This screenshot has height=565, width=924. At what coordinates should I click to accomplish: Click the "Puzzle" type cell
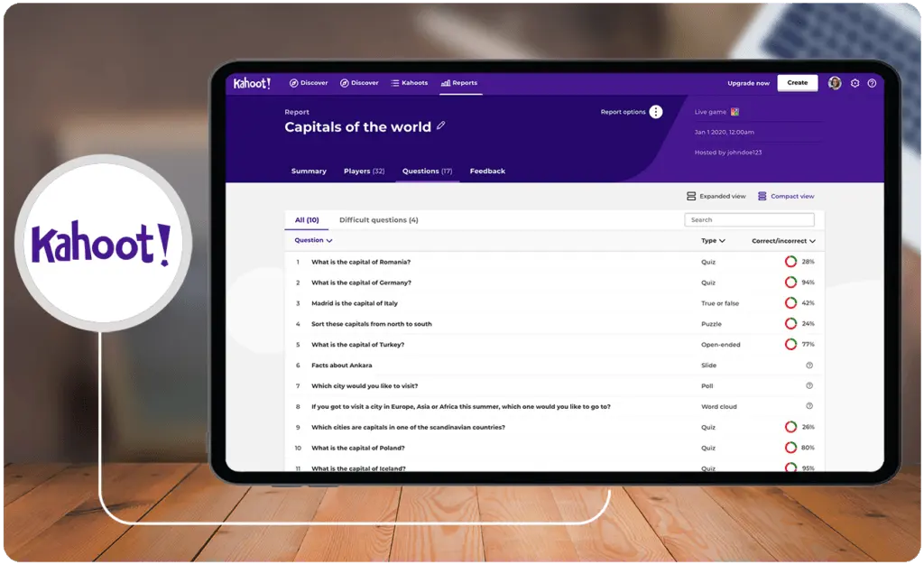coord(711,324)
